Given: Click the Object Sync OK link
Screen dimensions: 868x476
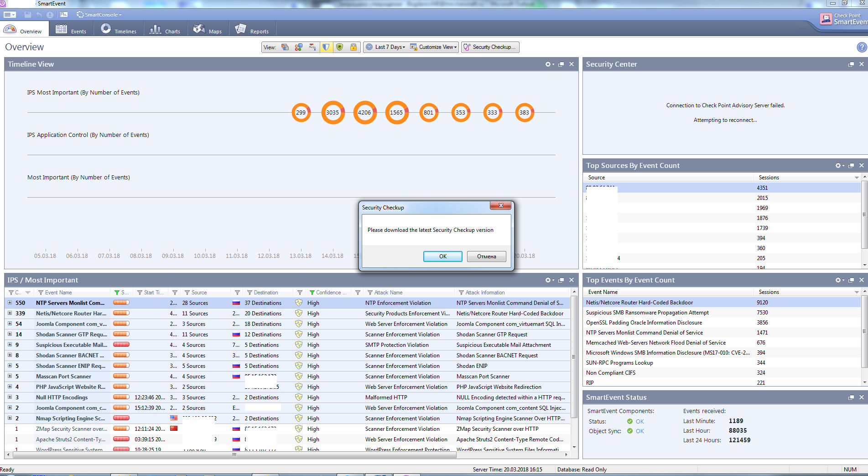Looking at the screenshot, I should click(x=639, y=431).
